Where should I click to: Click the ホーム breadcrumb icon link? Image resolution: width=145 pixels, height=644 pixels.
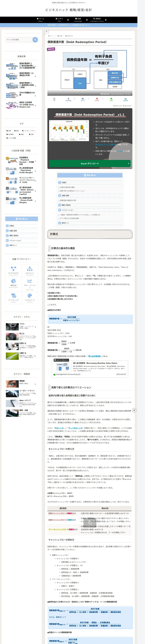pos(51,36)
